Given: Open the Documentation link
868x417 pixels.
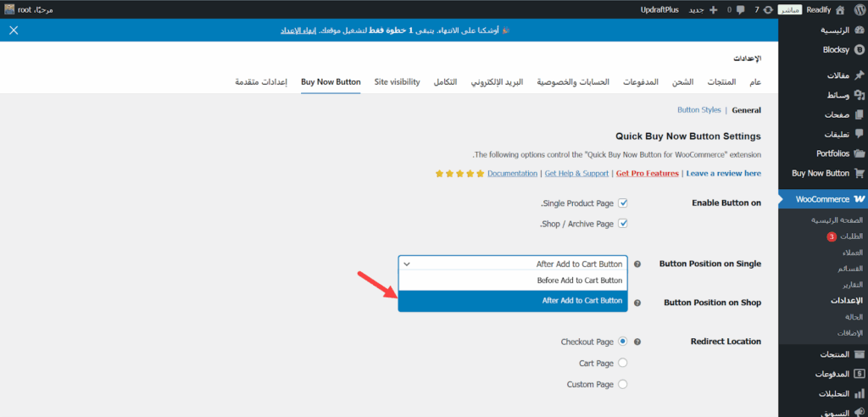Looking at the screenshot, I should (512, 174).
